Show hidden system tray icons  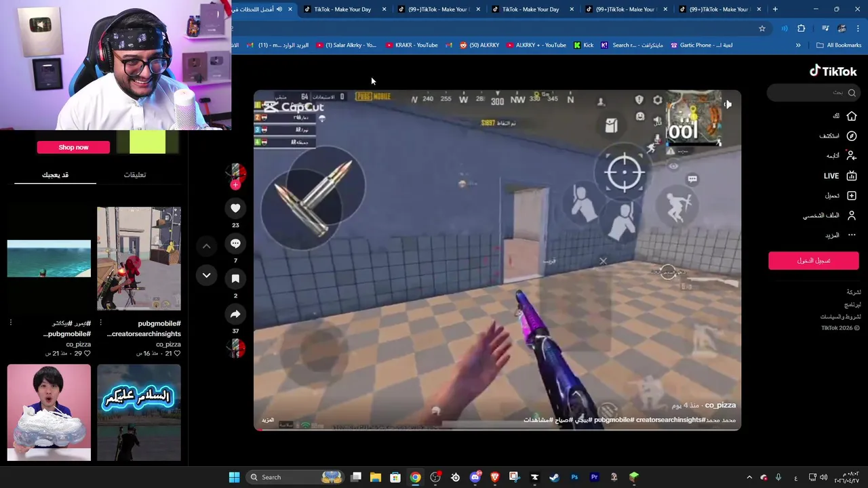[749, 477]
